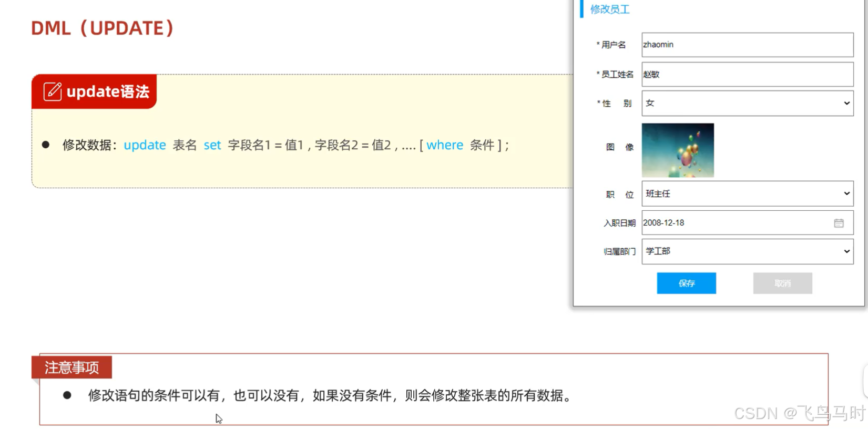868x429 pixels.
Task: Click the 用户名 field label
Action: pos(614,45)
